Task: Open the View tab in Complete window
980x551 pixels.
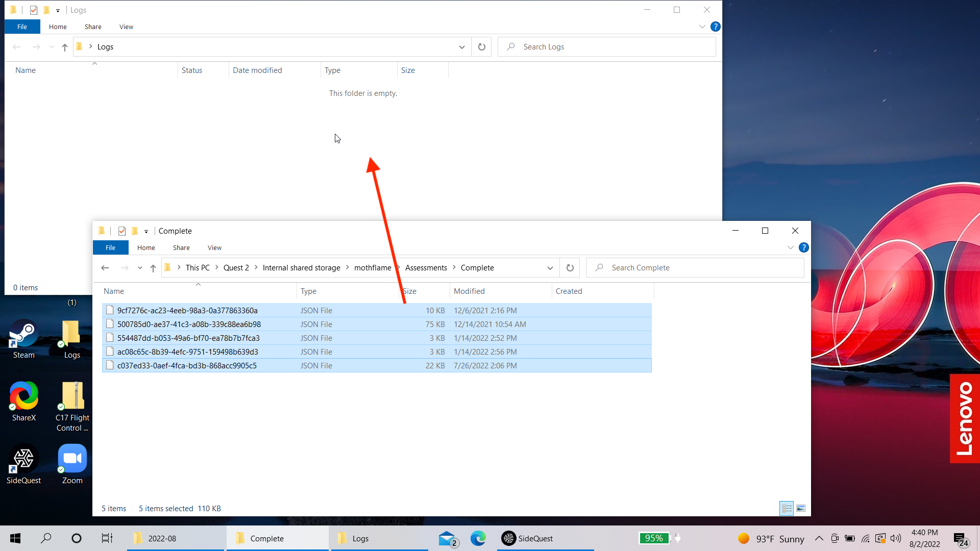Action: [214, 247]
